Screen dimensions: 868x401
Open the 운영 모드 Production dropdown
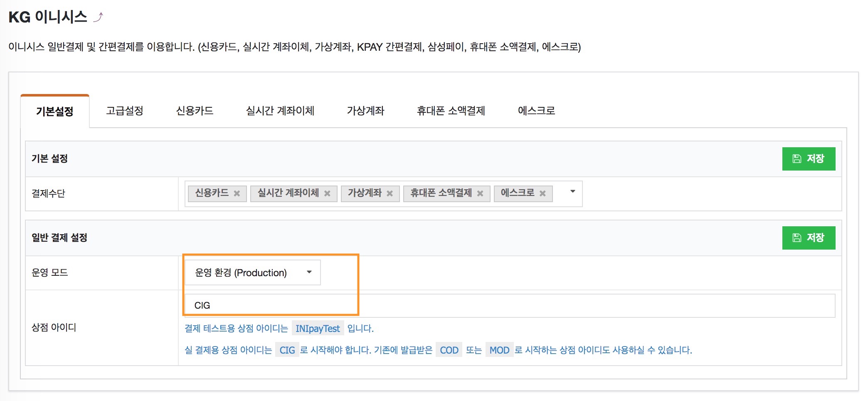252,272
